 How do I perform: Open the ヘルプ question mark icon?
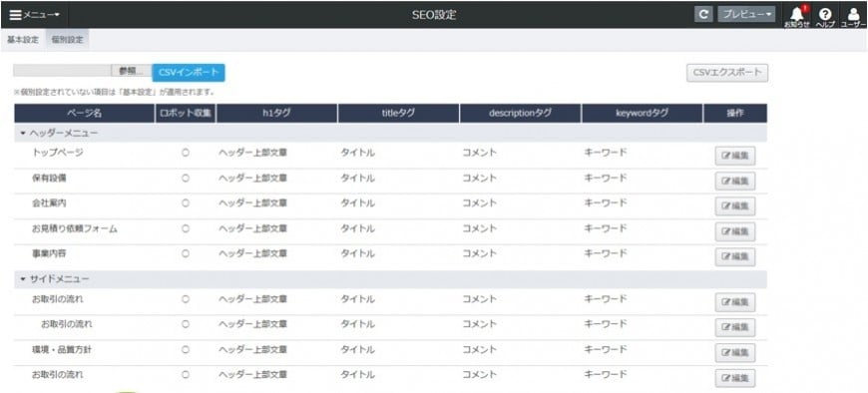coord(825,17)
